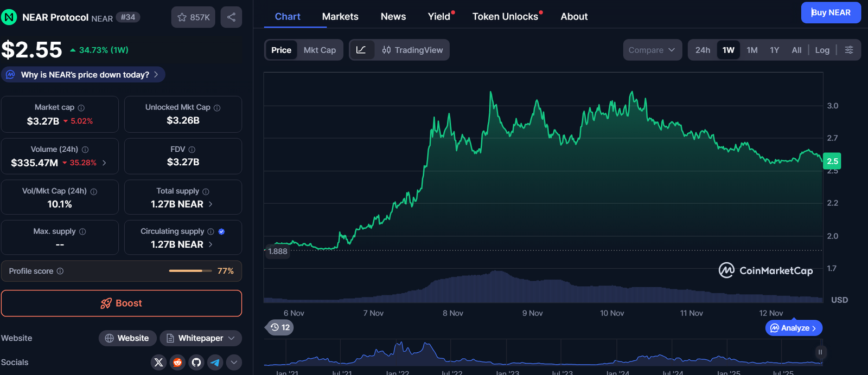The width and height of the screenshot is (868, 375).
Task: Click the timeline range slider handle
Action: pyautogui.click(x=820, y=352)
